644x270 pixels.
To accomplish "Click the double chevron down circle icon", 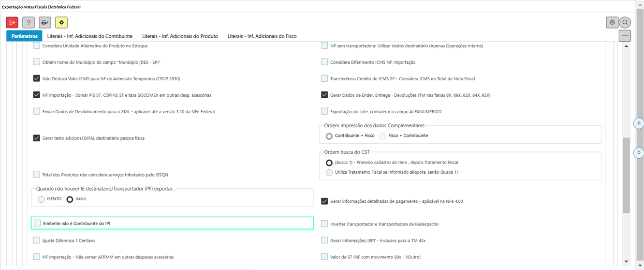I will point(639,153).
